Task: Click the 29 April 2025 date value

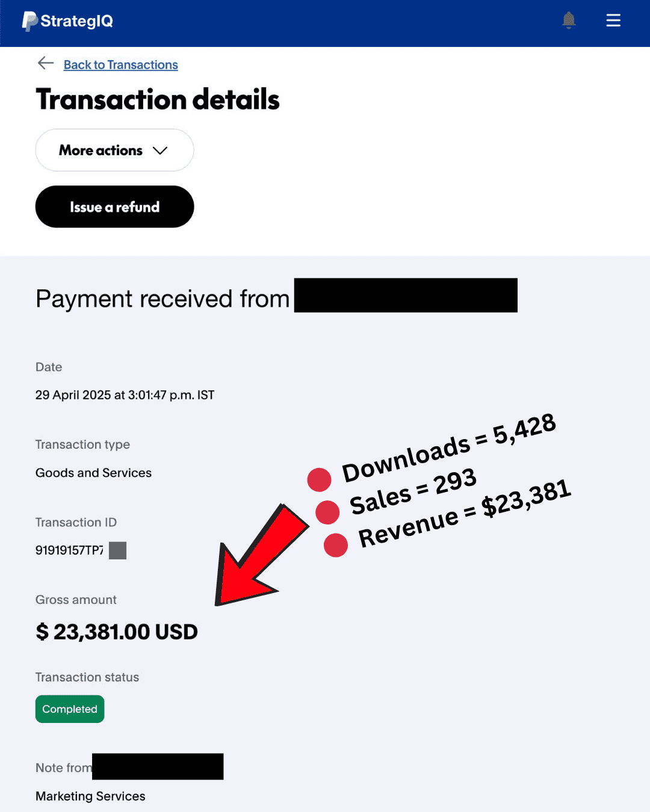Action: coord(125,395)
